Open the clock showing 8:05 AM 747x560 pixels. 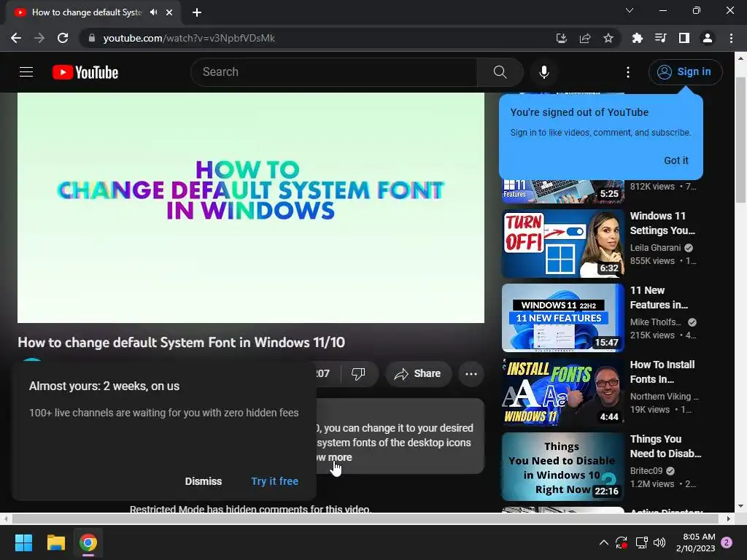[695, 542]
